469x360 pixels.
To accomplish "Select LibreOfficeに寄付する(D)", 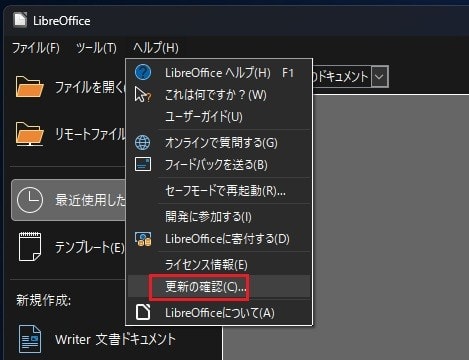I will 219,239.
